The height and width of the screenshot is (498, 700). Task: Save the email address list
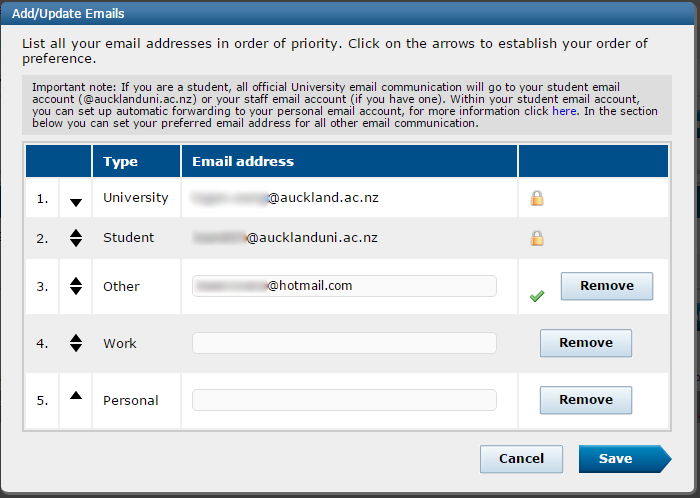click(625, 459)
